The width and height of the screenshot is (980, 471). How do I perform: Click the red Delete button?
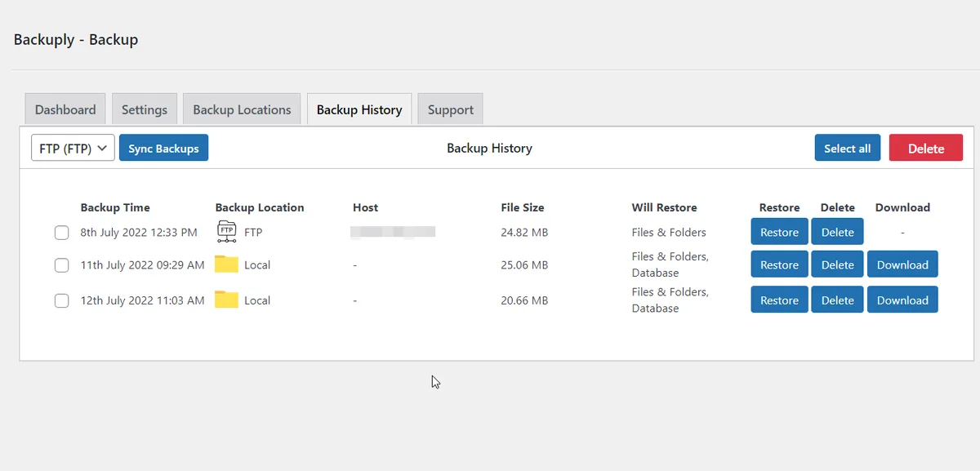pos(926,149)
